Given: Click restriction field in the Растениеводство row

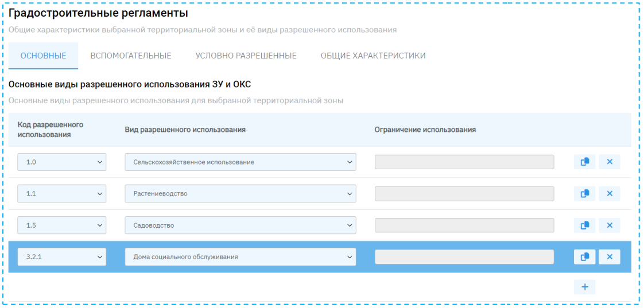Looking at the screenshot, I should tap(464, 194).
